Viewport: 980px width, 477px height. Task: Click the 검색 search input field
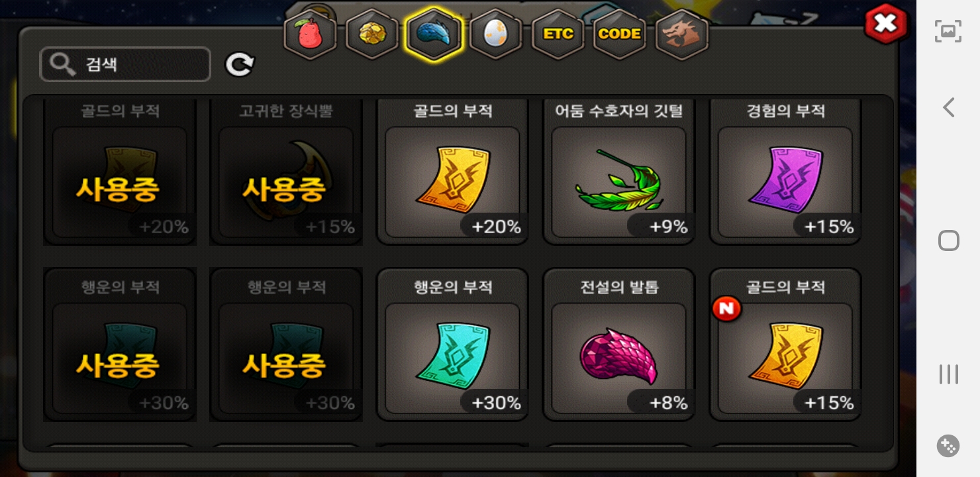pyautogui.click(x=125, y=64)
